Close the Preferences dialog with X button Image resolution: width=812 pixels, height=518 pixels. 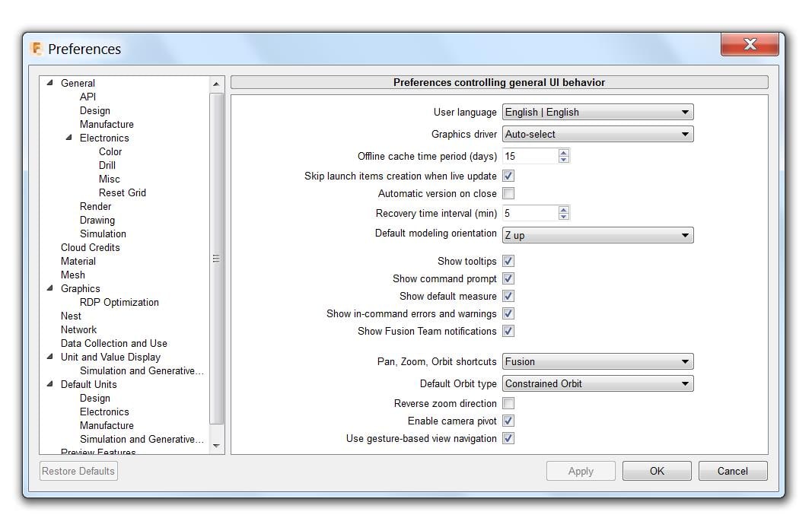(750, 45)
